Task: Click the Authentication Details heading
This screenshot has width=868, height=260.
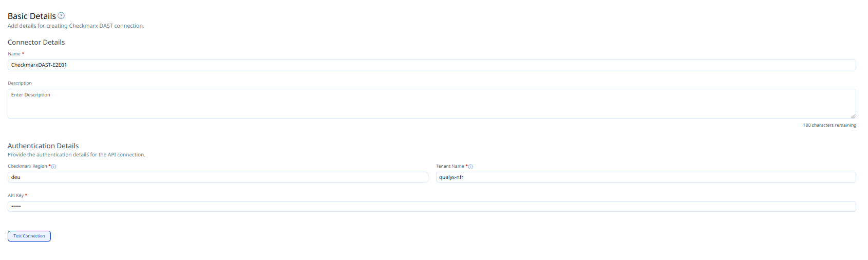Action: click(x=43, y=146)
